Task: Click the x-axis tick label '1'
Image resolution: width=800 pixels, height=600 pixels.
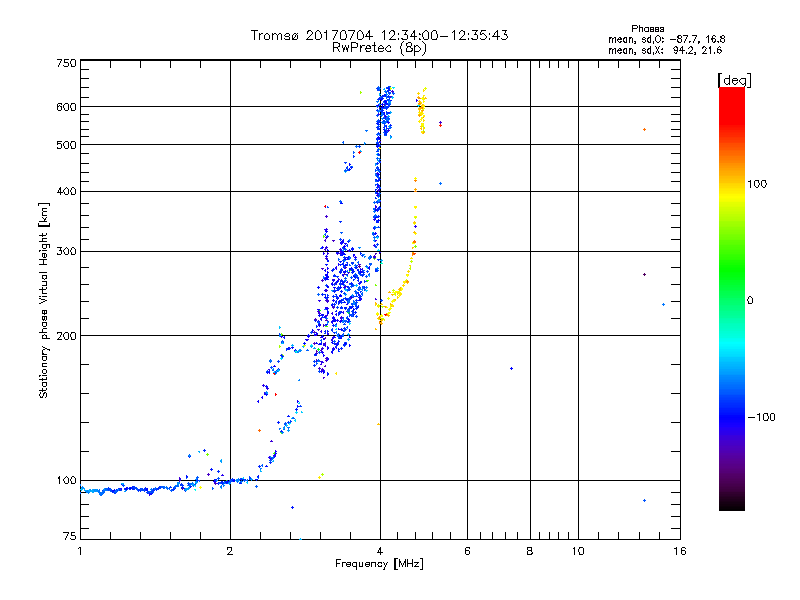Action: (x=80, y=551)
